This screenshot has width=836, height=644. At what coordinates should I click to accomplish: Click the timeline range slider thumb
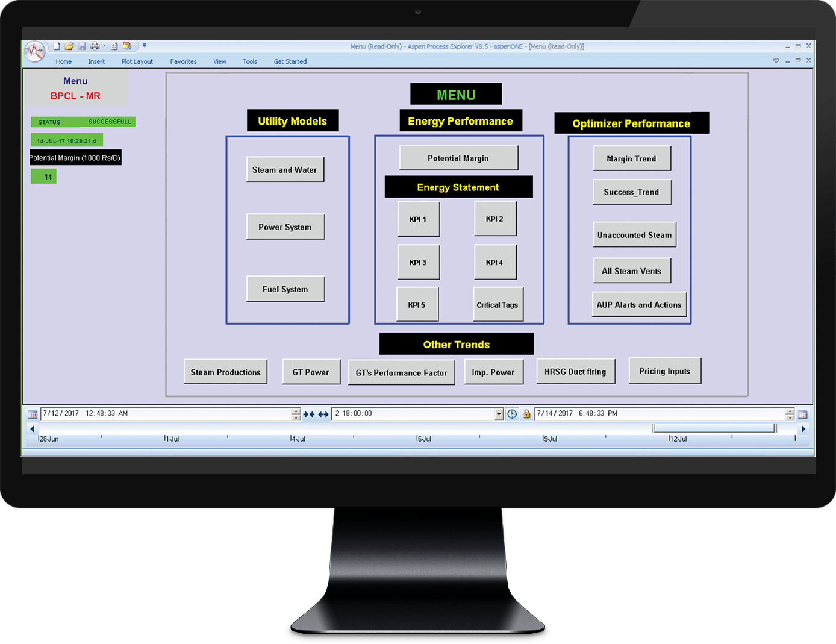click(x=714, y=428)
